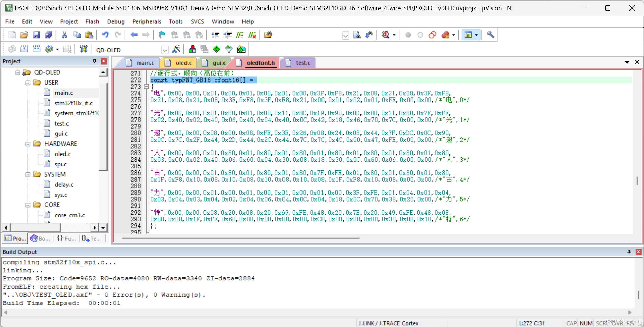The image size is (644, 327).
Task: Collapse the USER group
Action: (28, 83)
